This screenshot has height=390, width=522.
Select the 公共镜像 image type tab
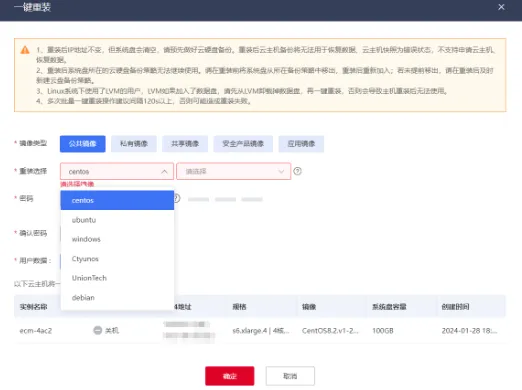pyautogui.click(x=83, y=144)
